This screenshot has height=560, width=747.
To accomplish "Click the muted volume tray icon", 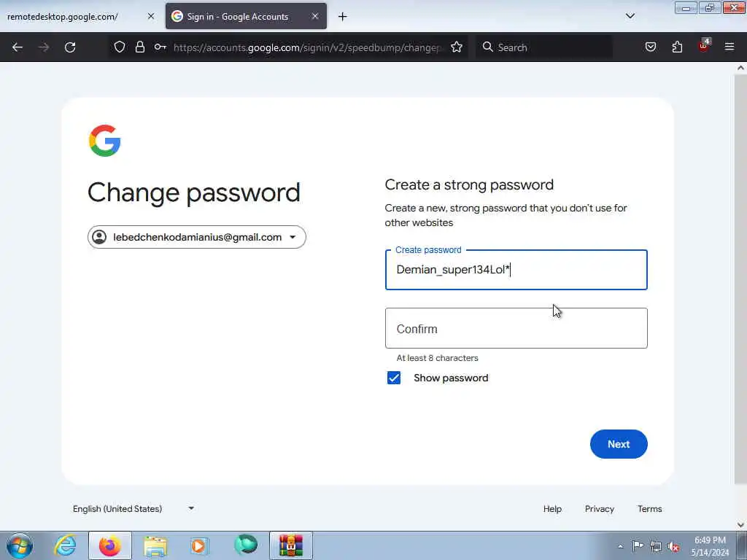I will pyautogui.click(x=673, y=546).
